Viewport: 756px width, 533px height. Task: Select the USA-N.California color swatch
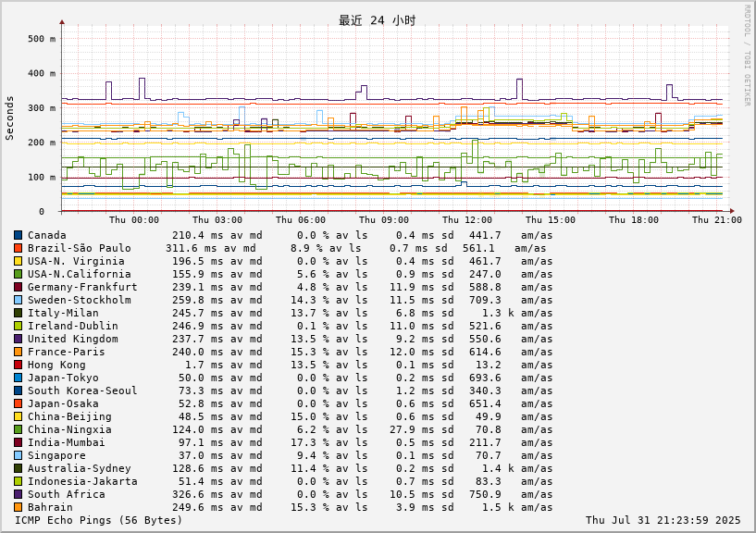19,275
